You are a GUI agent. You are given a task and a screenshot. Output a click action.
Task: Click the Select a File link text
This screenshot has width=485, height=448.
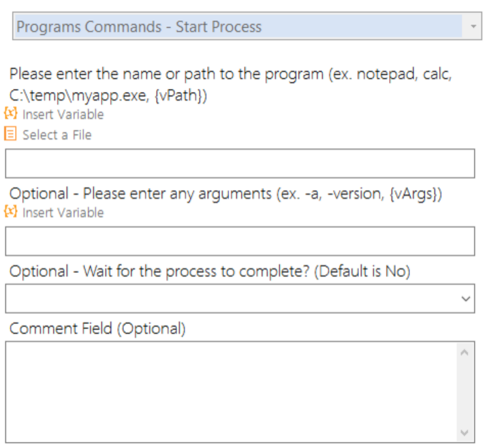(x=57, y=135)
